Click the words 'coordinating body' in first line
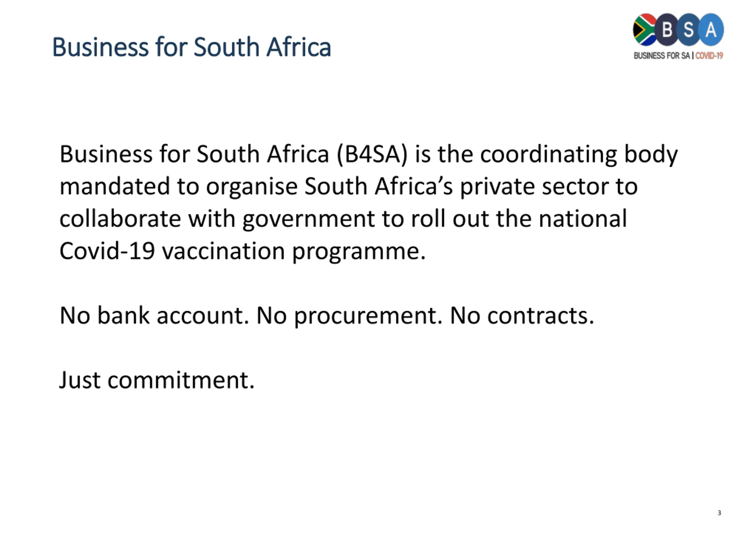756x534 pixels. [579, 154]
